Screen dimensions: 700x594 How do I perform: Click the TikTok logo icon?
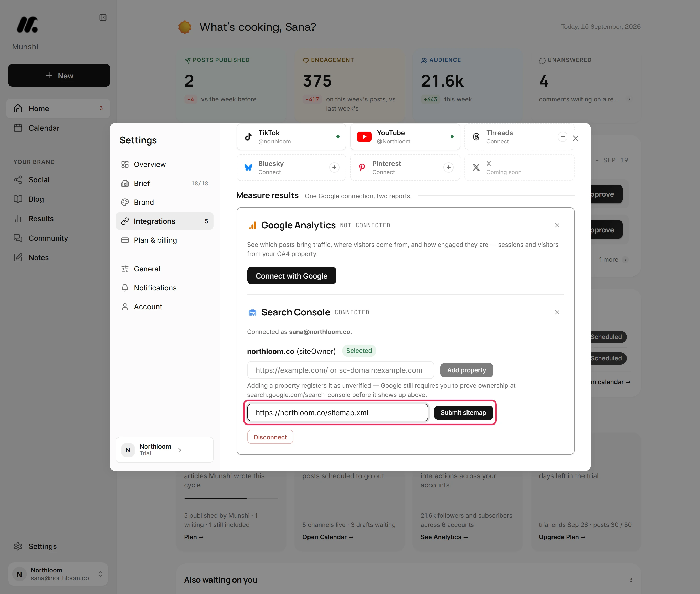[248, 137]
